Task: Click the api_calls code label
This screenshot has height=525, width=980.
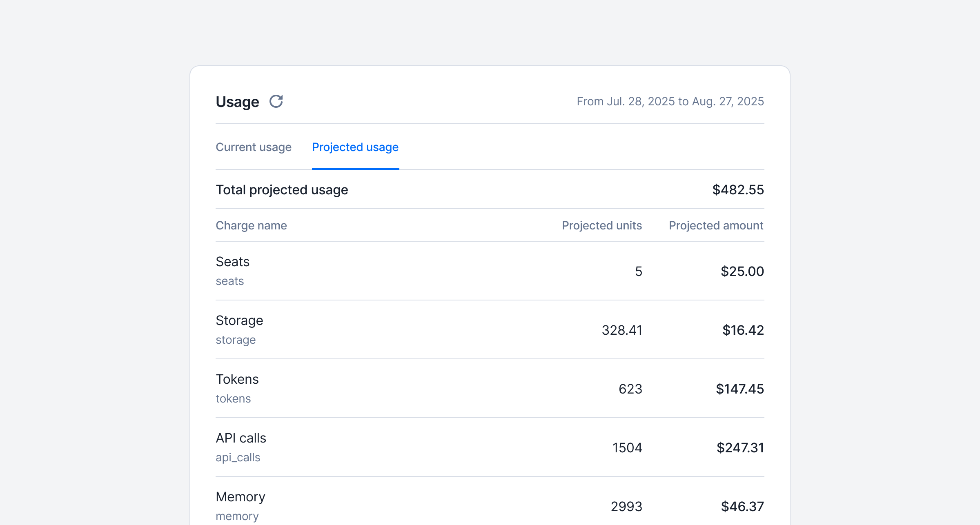Action: pos(238,457)
